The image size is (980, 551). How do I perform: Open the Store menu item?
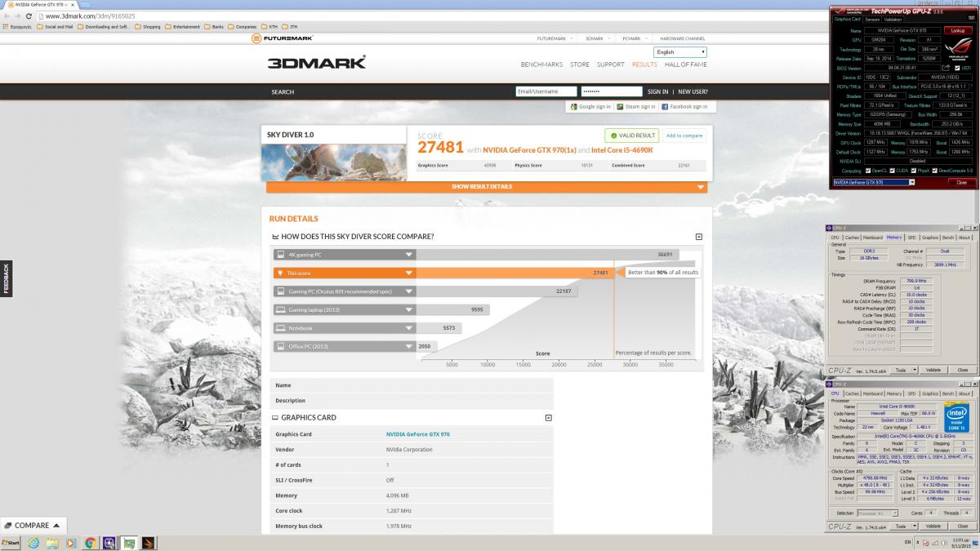click(x=580, y=64)
